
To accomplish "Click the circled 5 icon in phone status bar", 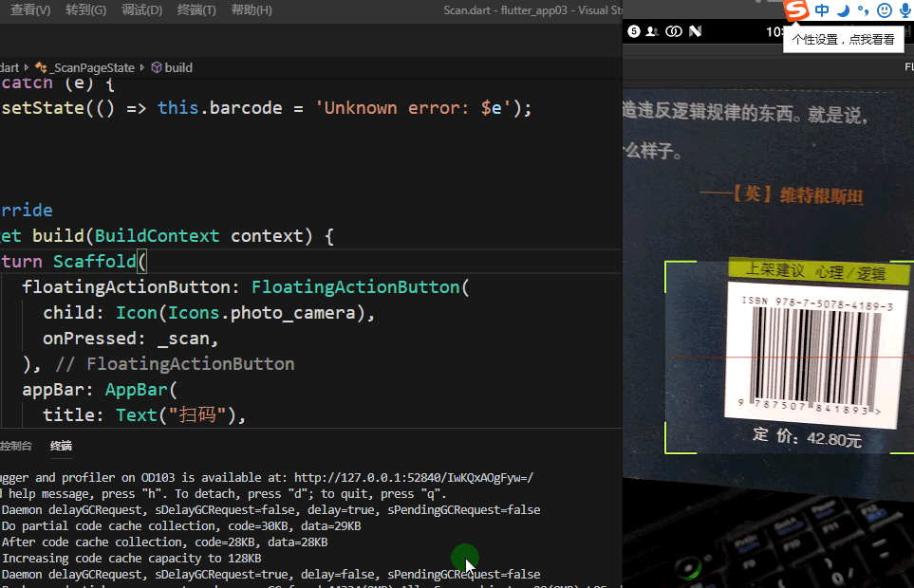I will click(634, 31).
